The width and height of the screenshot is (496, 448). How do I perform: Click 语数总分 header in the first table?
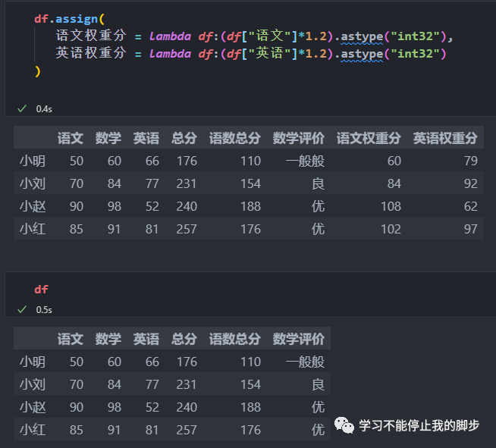pyautogui.click(x=234, y=138)
